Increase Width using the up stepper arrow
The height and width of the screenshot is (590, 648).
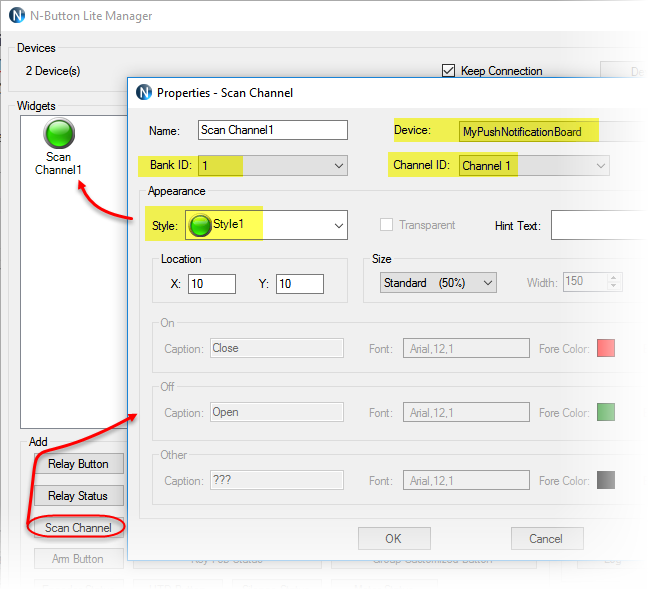tap(614, 278)
